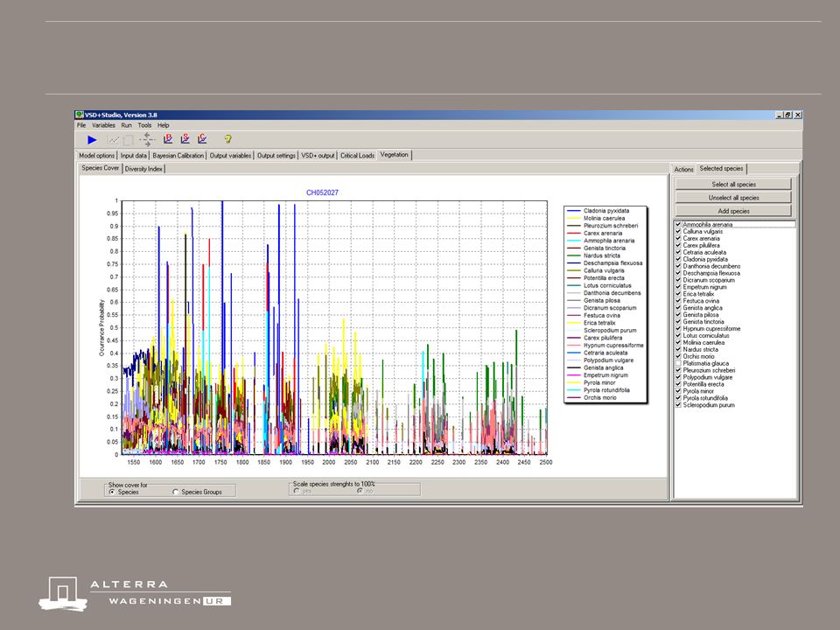Open the Actions side tab

pyautogui.click(x=683, y=169)
